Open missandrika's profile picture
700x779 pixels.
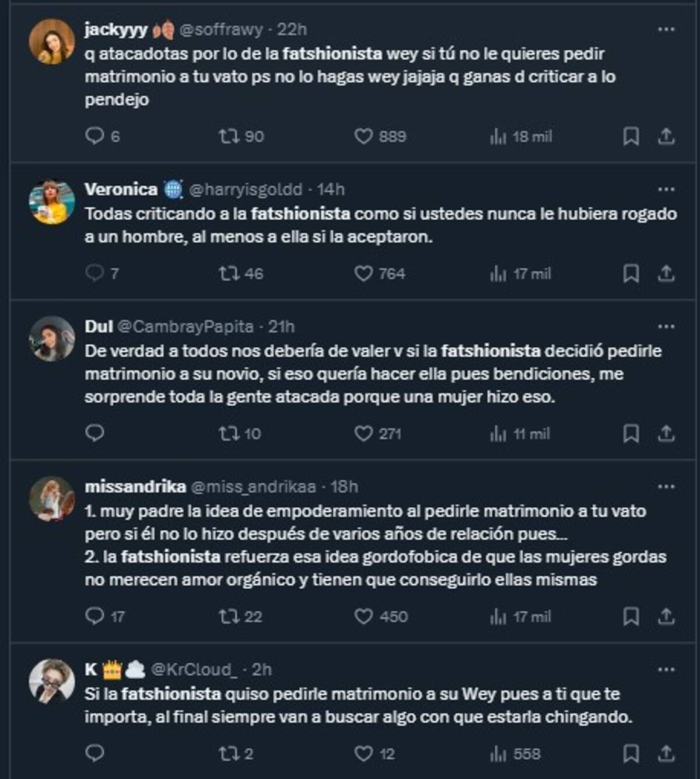point(52,499)
